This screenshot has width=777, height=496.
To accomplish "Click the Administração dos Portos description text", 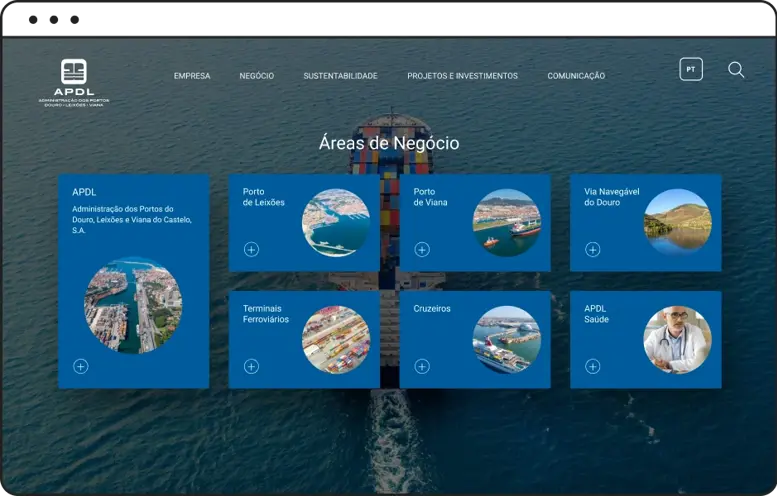I will pos(132,220).
